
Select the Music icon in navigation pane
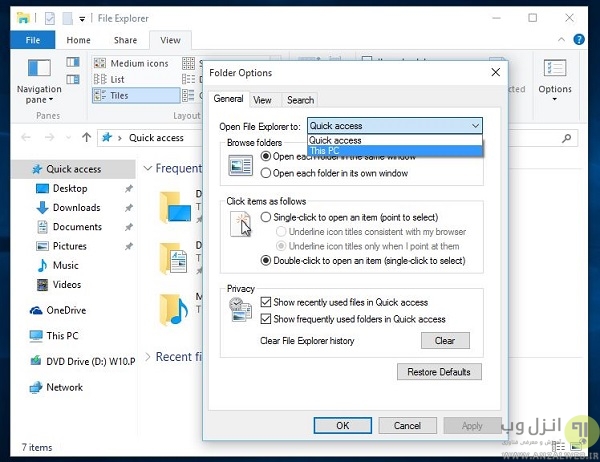point(42,265)
